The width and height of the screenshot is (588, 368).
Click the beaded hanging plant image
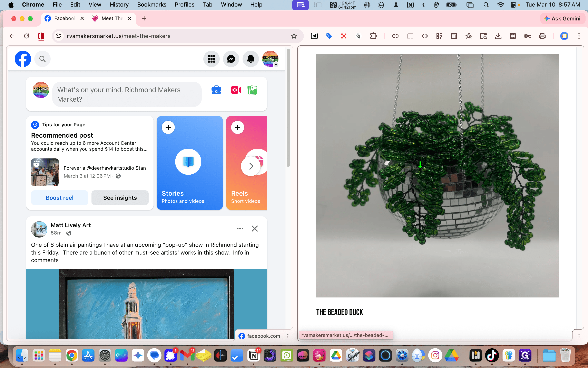pyautogui.click(x=438, y=176)
